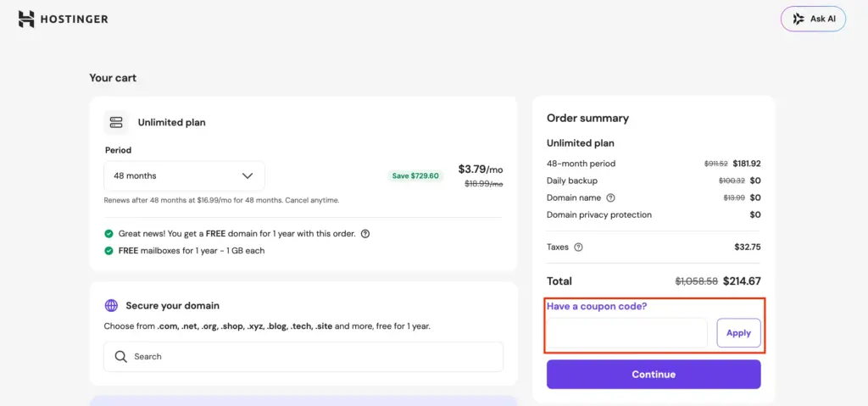Image resolution: width=868 pixels, height=406 pixels.
Task: Click the 48-month period price $181.92
Action: [747, 164]
